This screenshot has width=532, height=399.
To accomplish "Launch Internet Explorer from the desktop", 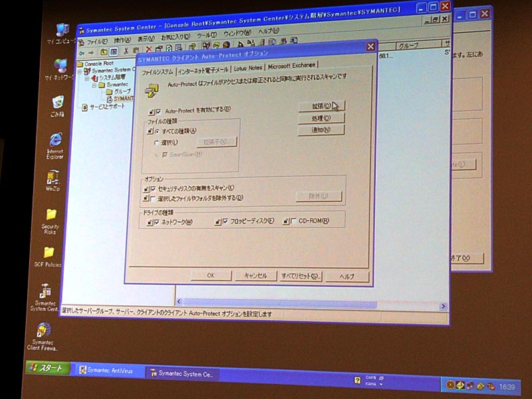I will 55,146.
